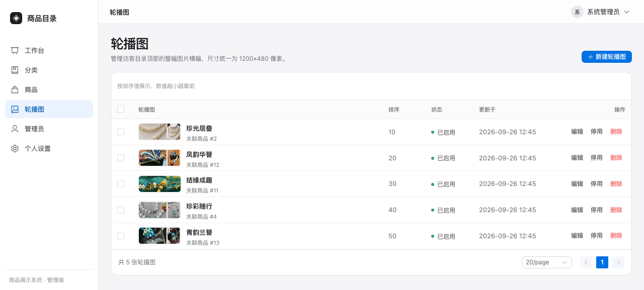Screen dimensions: 644x290
Task: Check the box for 珍彩随行 row
Action: coord(121,210)
